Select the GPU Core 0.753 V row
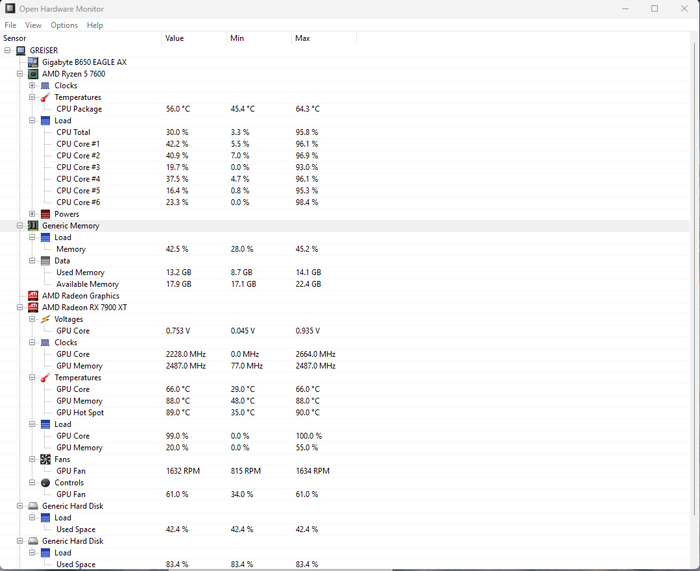700x571 pixels. tap(345, 331)
